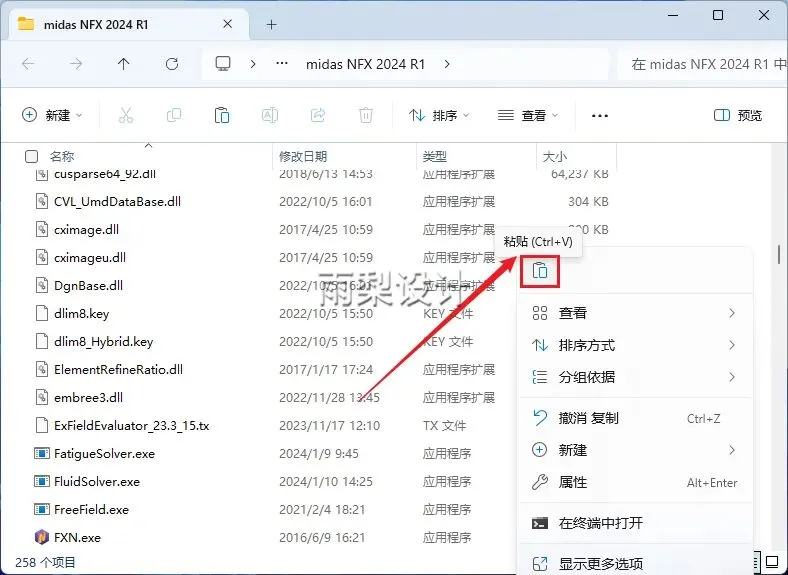Viewport: 788px width, 575px height.
Task: Click the FXN.exe application icon
Action: pyautogui.click(x=42, y=537)
